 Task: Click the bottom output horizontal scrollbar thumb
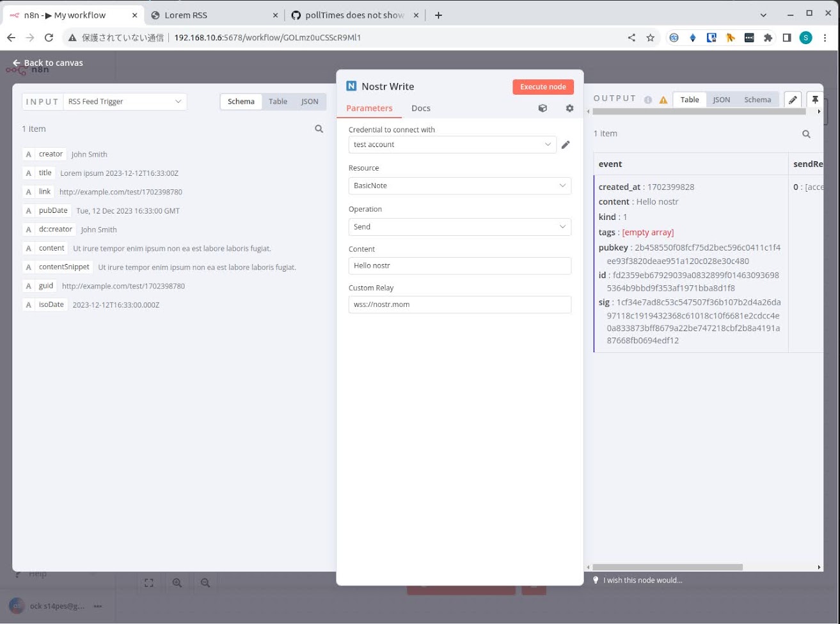pos(667,567)
